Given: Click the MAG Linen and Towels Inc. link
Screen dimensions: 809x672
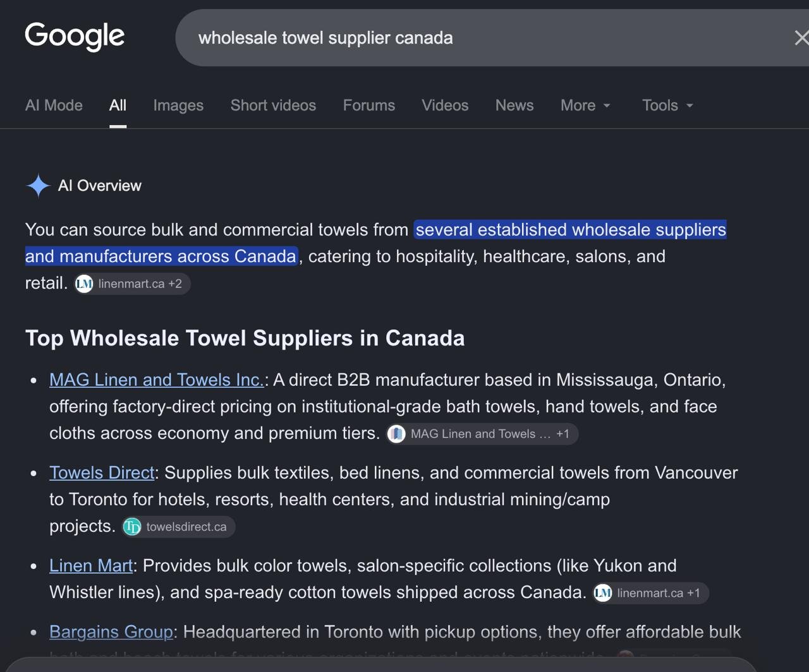Looking at the screenshot, I should pos(157,380).
